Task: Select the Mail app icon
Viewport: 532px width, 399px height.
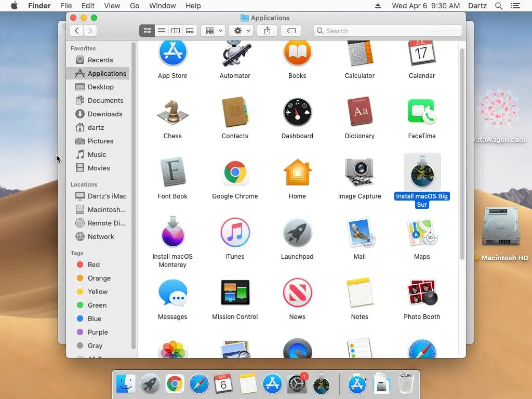Action: (360, 232)
